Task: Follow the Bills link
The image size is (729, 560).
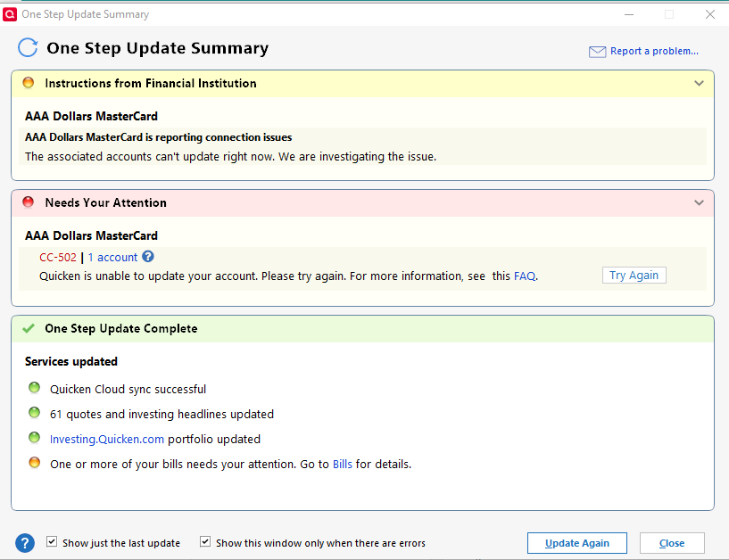Action: coord(343,465)
